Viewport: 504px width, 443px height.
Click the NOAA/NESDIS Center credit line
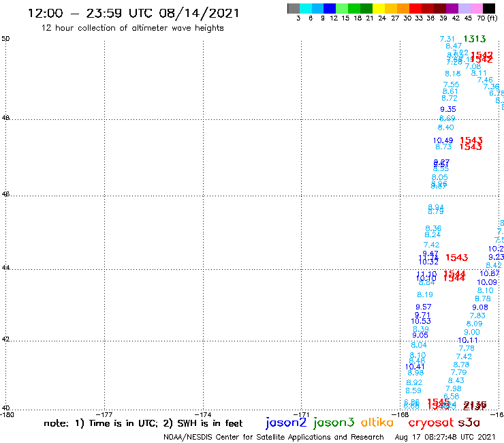tap(274, 438)
